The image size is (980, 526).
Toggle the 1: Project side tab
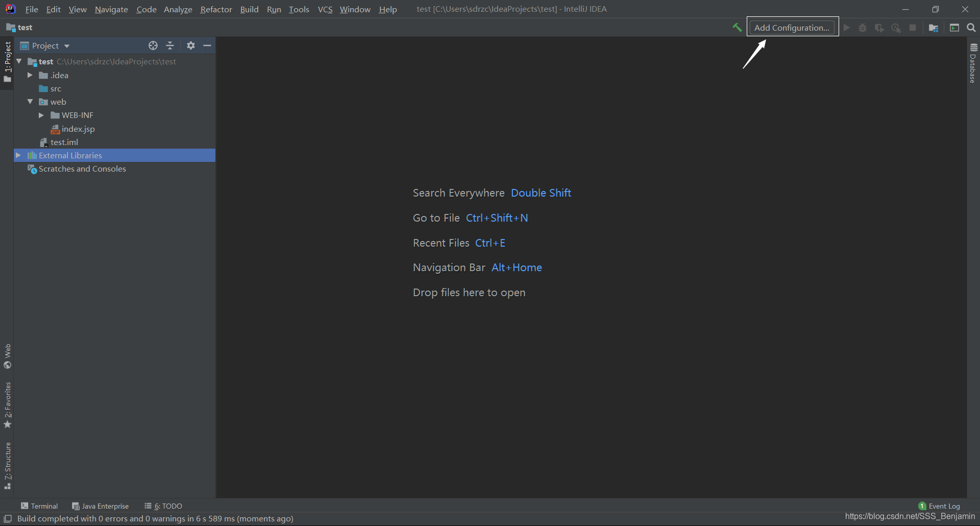[7, 62]
